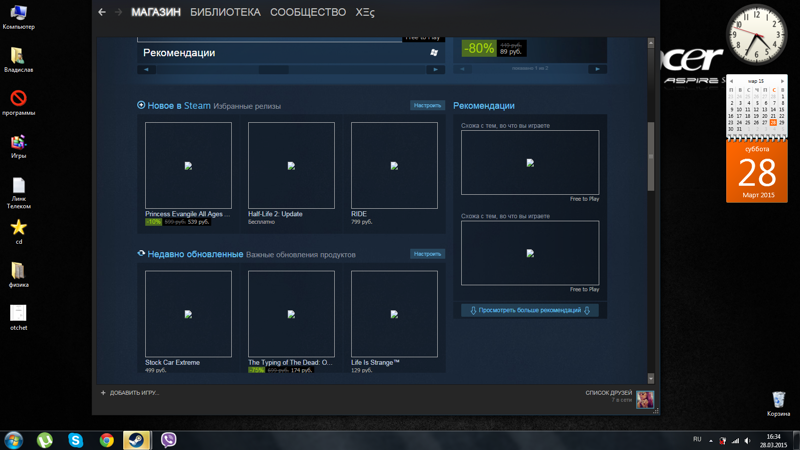The height and width of the screenshot is (450, 800).
Task: Click the Half-Life 2: Update title
Action: coord(275,214)
